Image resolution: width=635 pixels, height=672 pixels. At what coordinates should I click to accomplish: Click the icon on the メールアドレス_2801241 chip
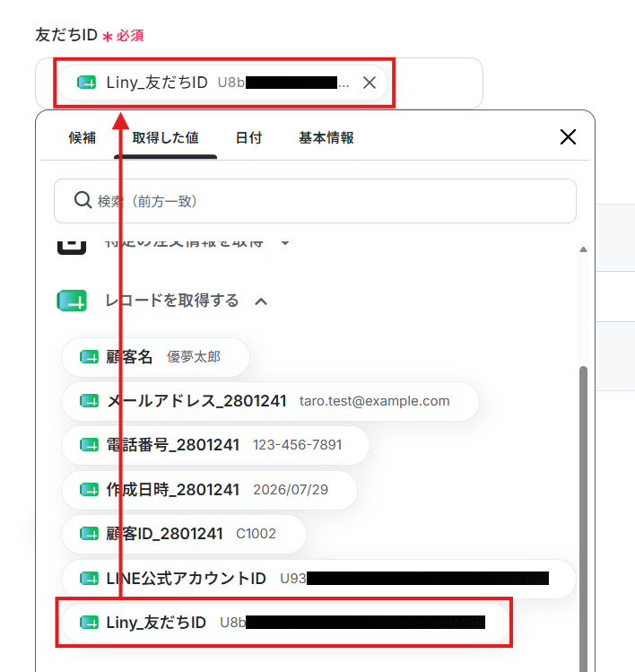tap(89, 401)
